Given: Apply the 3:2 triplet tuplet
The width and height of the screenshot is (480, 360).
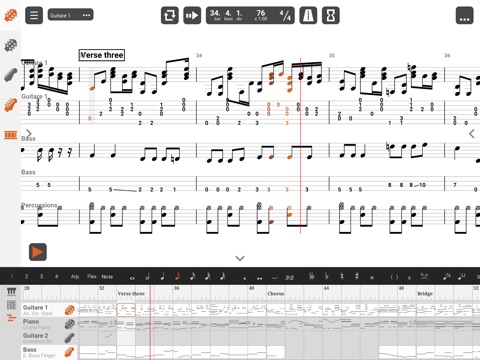Looking at the screenshot, I should [289, 277].
